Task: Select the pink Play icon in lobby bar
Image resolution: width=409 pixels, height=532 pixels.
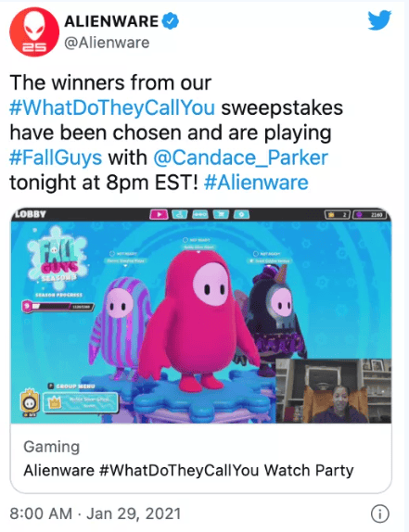Action: [159, 214]
